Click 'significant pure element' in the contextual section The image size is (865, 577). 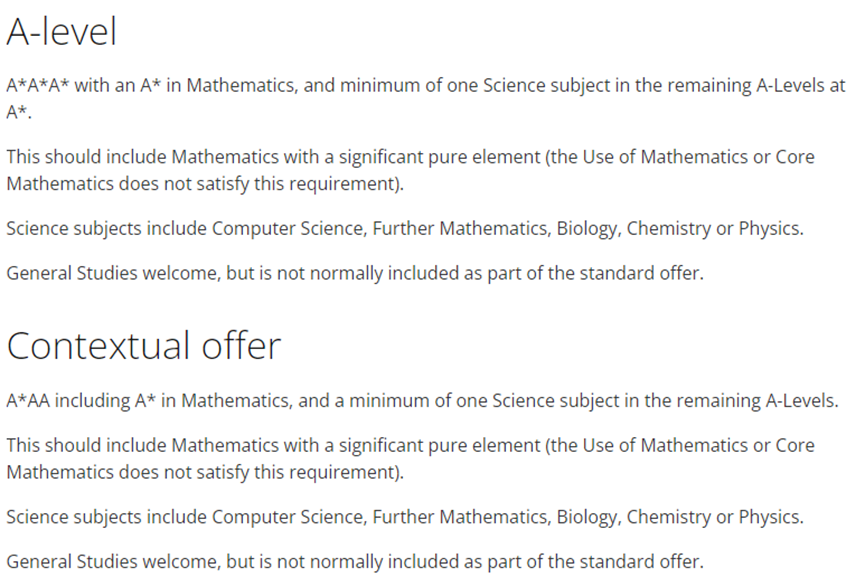click(x=439, y=446)
